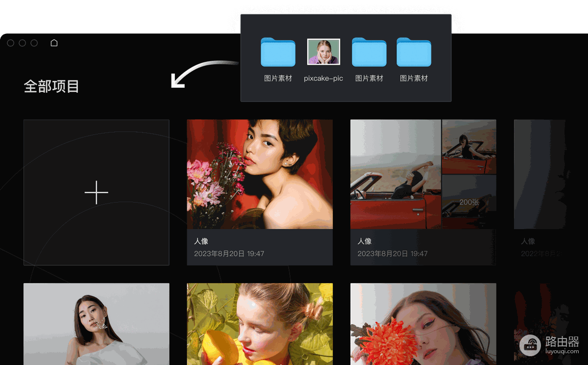Open the large red convertible car photo

pyautogui.click(x=395, y=174)
